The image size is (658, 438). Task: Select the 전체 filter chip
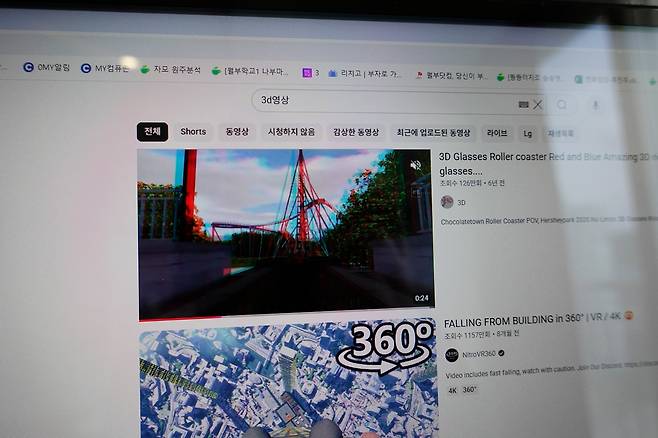coord(152,131)
